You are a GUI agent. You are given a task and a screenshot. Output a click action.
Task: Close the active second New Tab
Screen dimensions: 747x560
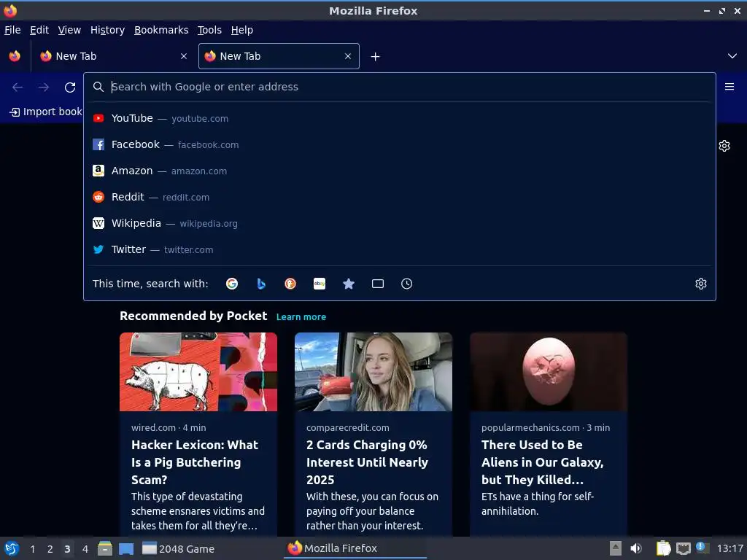click(x=348, y=56)
